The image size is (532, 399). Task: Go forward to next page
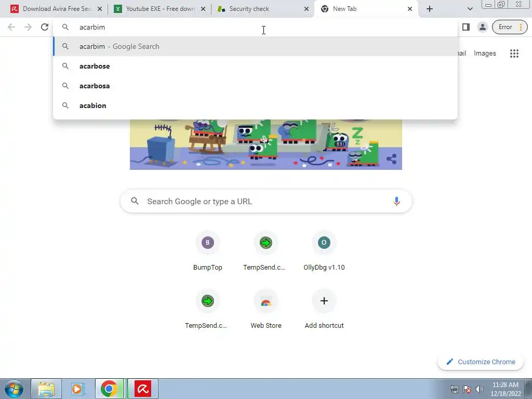28,27
